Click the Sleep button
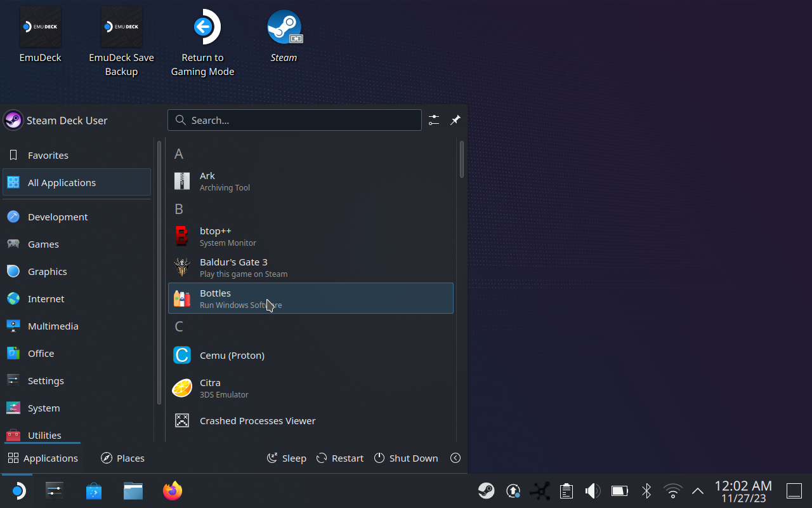 [x=287, y=458]
